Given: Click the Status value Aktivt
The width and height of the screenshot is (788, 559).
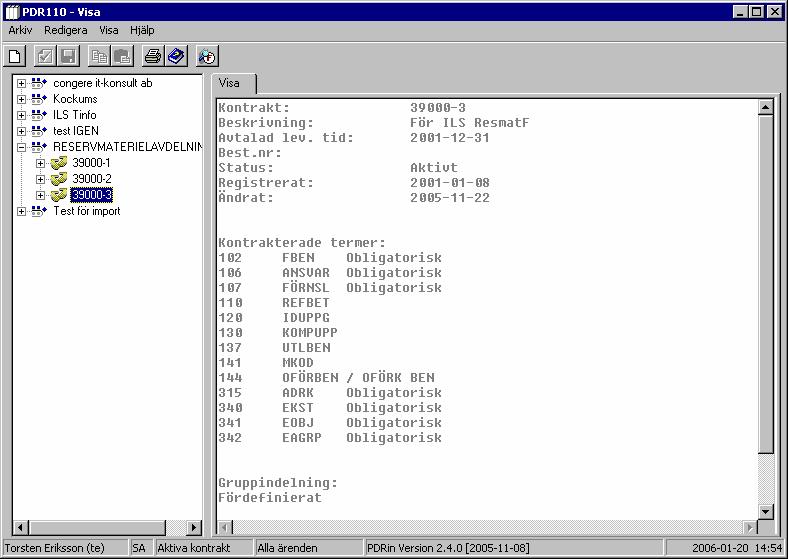Looking at the screenshot, I should 434,167.
